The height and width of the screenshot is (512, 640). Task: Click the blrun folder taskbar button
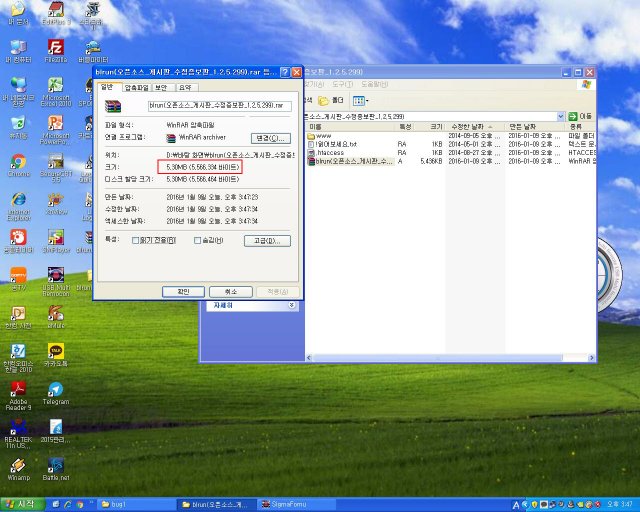click(216, 505)
